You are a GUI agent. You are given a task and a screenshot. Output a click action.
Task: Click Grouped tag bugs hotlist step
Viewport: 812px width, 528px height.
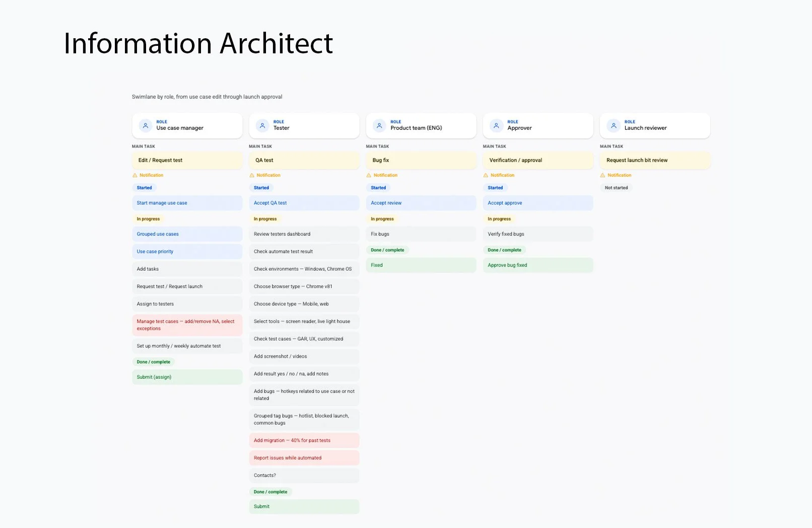pyautogui.click(x=304, y=419)
